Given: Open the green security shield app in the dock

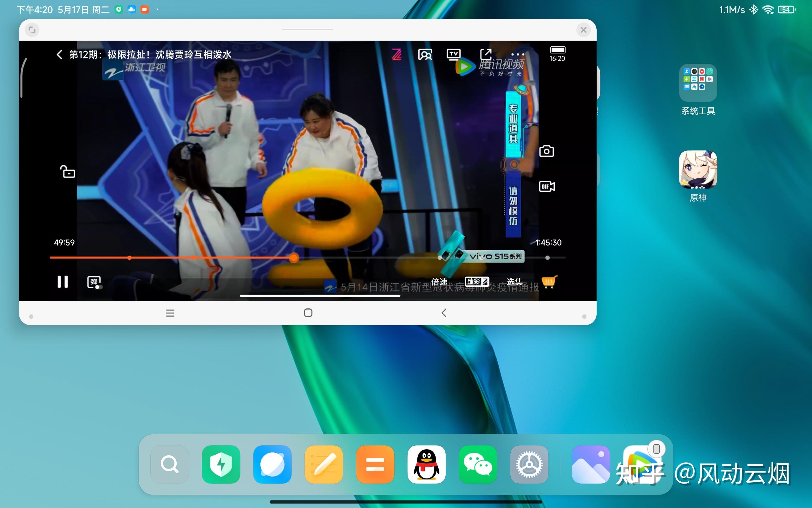Looking at the screenshot, I should [x=221, y=464].
